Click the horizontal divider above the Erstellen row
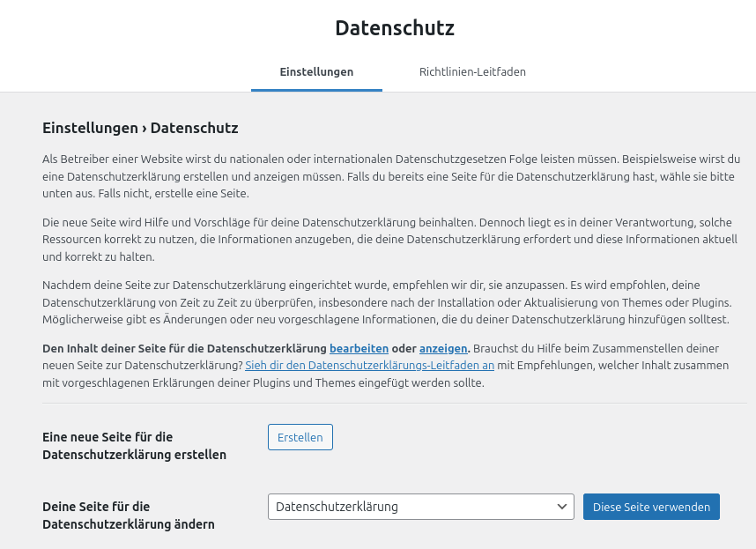 (394, 404)
